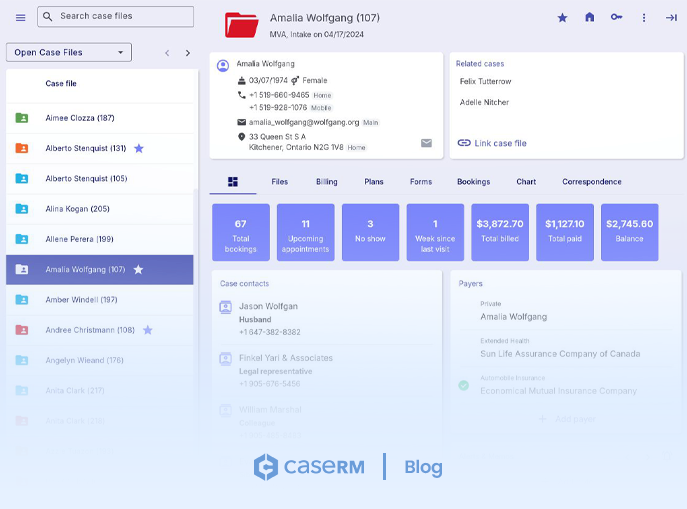Click contact icon for Jason Wolfgan
The width and height of the screenshot is (687, 509).
(x=226, y=307)
